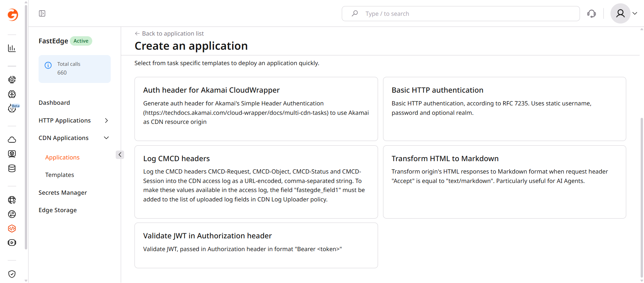Open the headset support icon
Image resolution: width=644 pixels, height=283 pixels.
pos(591,13)
